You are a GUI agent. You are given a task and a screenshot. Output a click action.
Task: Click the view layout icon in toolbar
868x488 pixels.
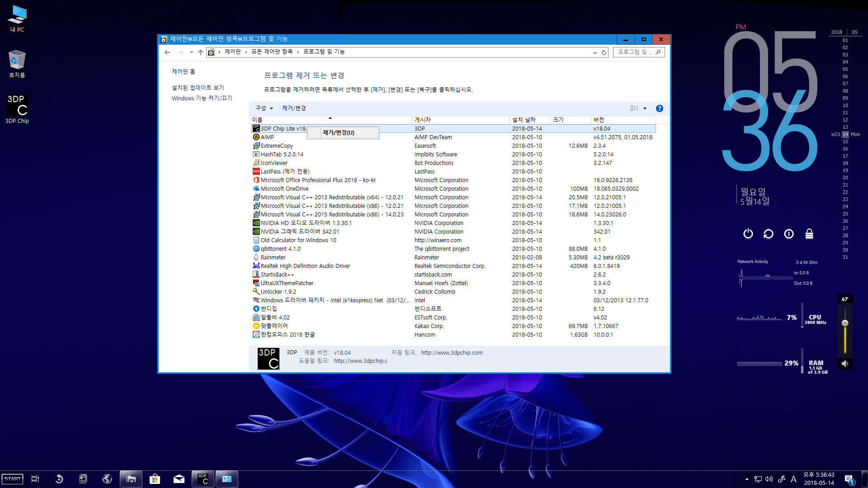(634, 108)
